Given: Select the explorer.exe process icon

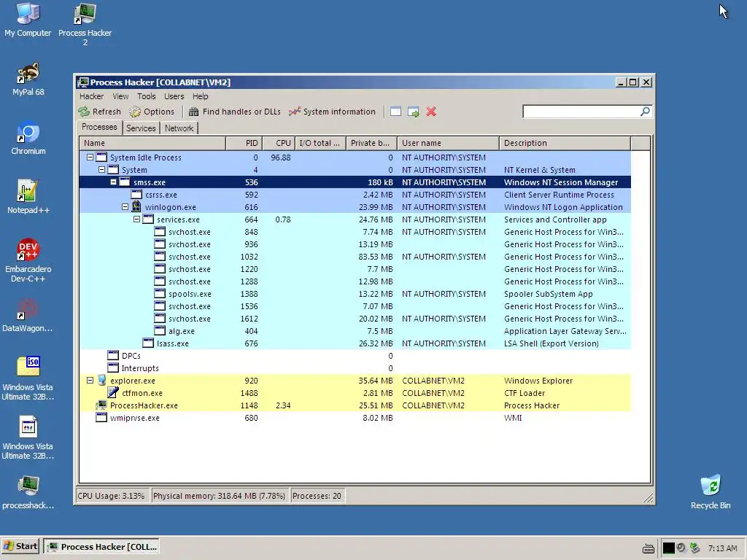Looking at the screenshot, I should click(x=101, y=381).
